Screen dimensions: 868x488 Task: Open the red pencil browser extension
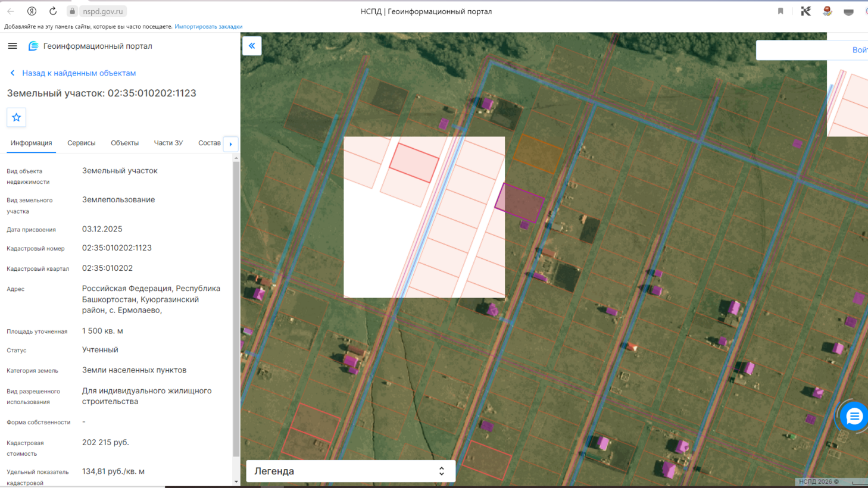[x=827, y=11]
